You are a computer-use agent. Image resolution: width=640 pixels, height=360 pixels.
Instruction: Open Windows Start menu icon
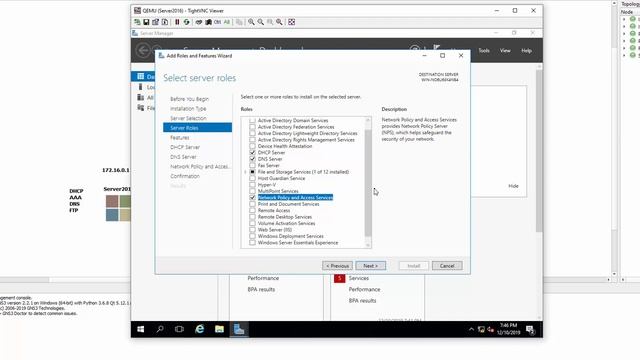click(141, 329)
